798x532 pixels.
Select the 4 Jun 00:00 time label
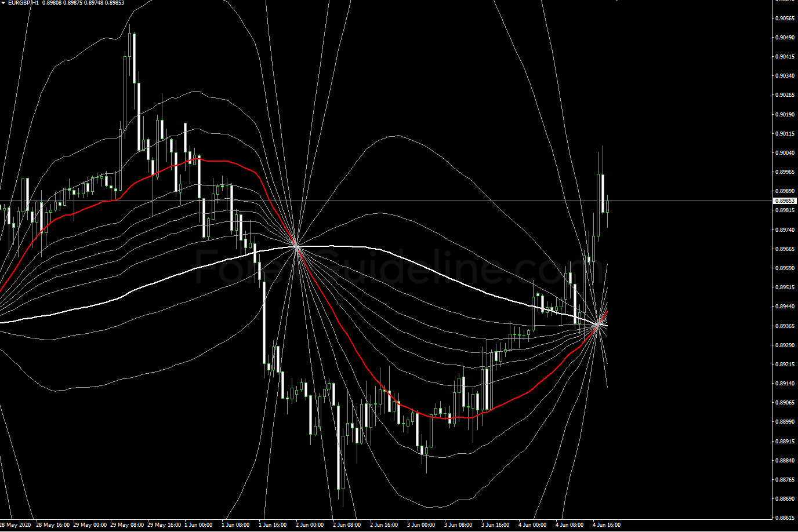[x=532, y=525]
